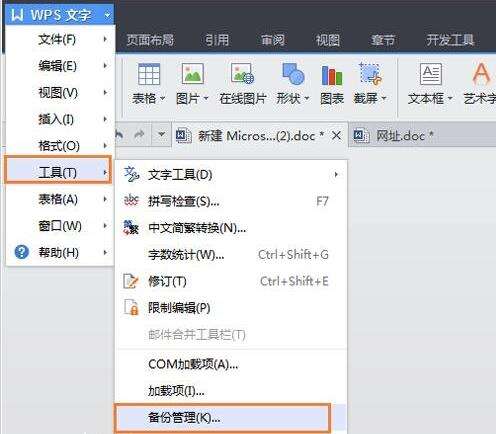
Task: Choose 修订(T) track changes item
Action: [231, 281]
